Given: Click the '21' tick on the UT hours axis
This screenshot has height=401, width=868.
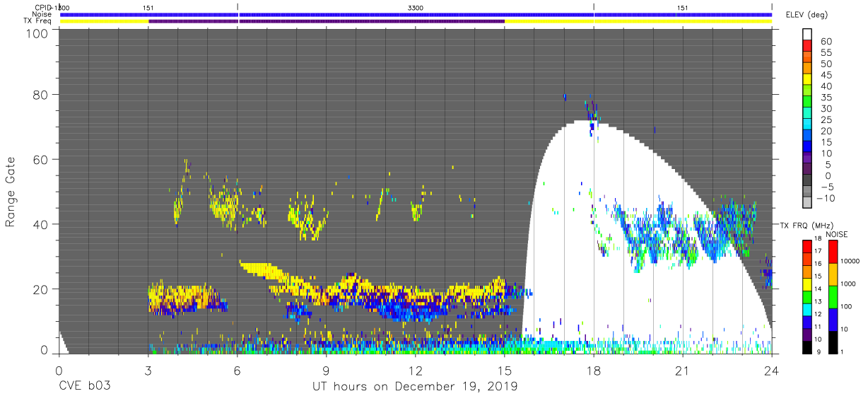Looking at the screenshot, I should 683,370.
